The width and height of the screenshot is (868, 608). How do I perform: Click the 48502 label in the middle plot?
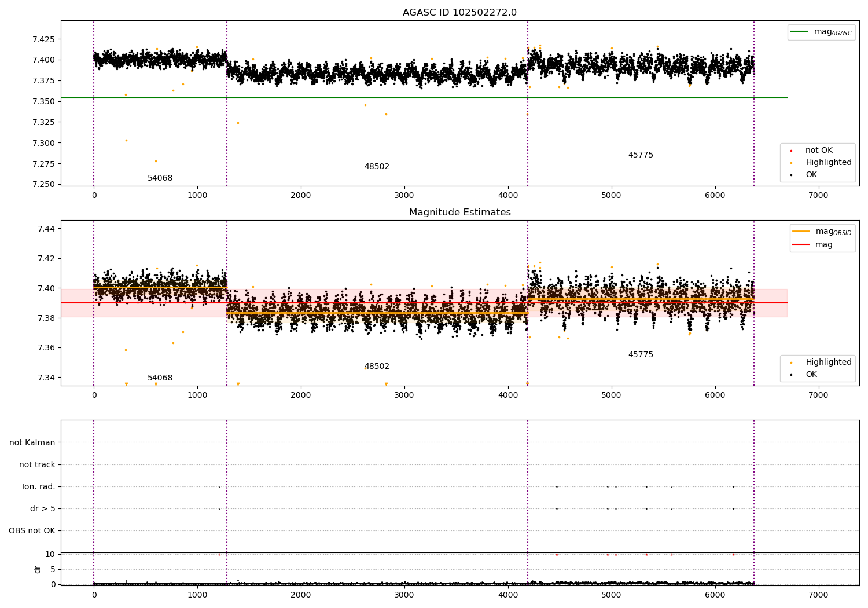click(377, 367)
